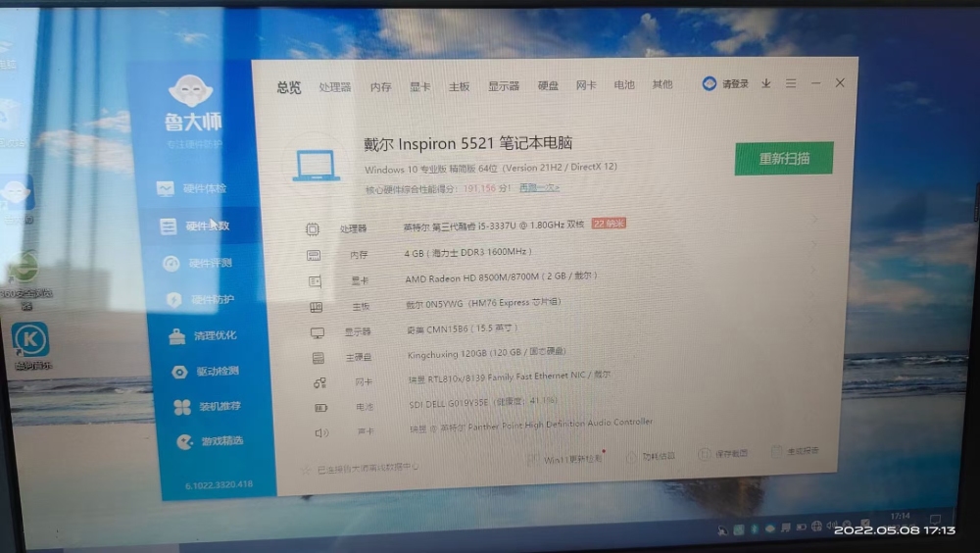
Task: Open 硬件体检 from the sidebar
Action: [x=193, y=188]
